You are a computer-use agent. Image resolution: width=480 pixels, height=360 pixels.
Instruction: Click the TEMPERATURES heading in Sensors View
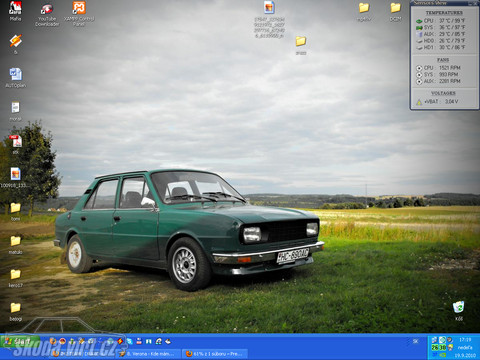point(444,13)
